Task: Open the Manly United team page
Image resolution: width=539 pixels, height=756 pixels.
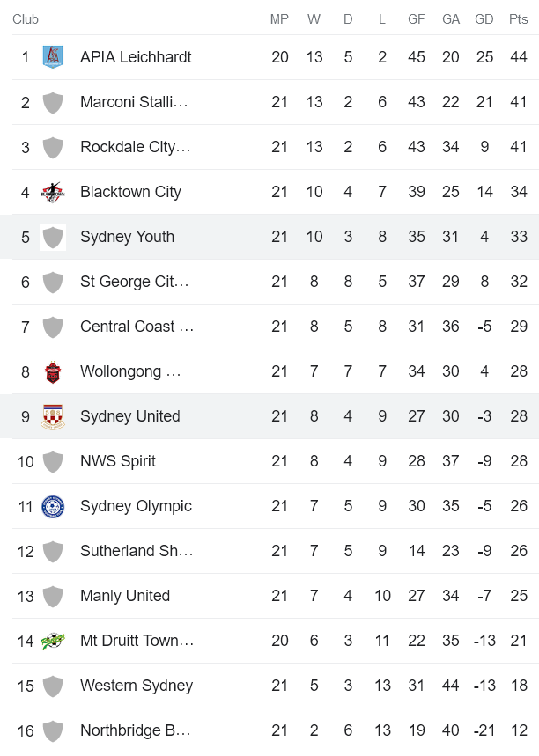Action: click(125, 595)
